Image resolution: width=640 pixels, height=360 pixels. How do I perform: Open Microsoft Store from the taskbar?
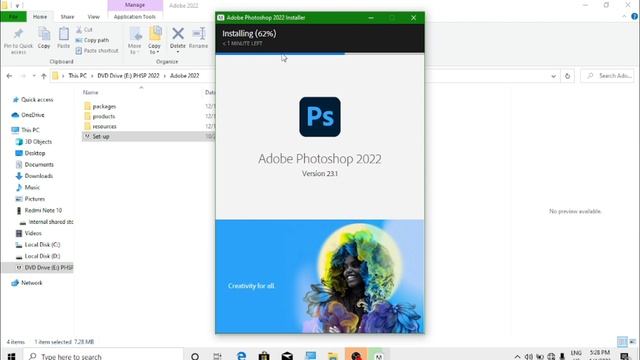pos(264,356)
